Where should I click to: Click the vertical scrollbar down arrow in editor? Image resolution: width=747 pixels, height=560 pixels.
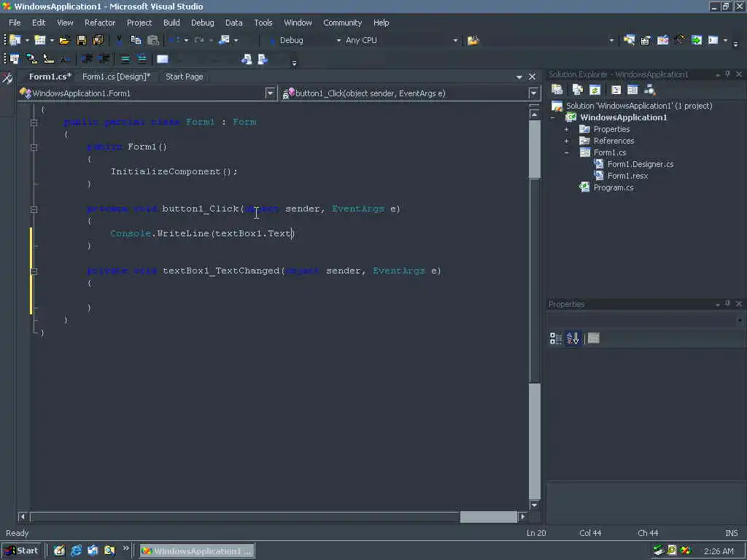point(534,505)
